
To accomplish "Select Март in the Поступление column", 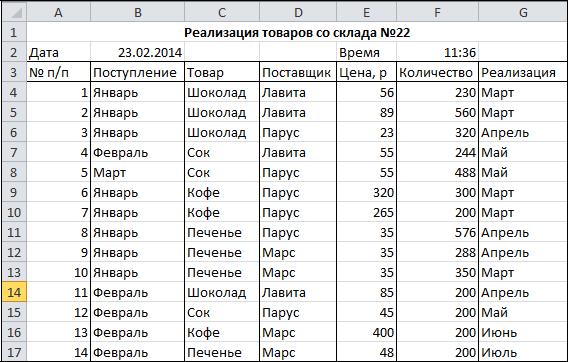I will pos(138,172).
